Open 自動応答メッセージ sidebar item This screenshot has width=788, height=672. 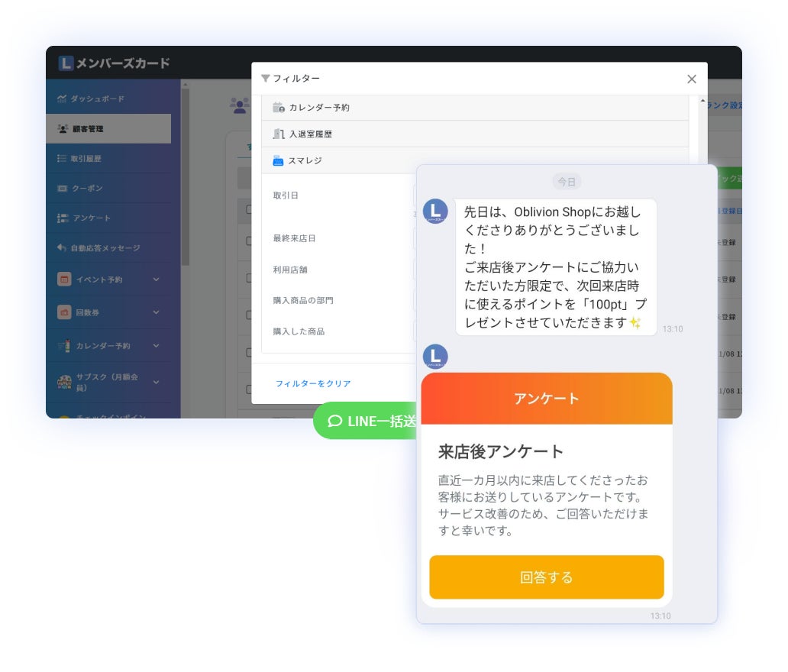(108, 247)
